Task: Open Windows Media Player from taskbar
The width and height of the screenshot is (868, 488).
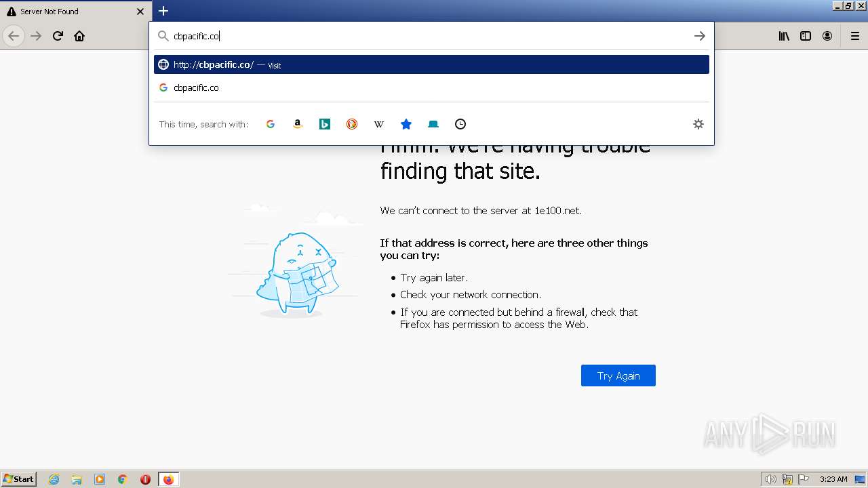Action: coord(100,479)
